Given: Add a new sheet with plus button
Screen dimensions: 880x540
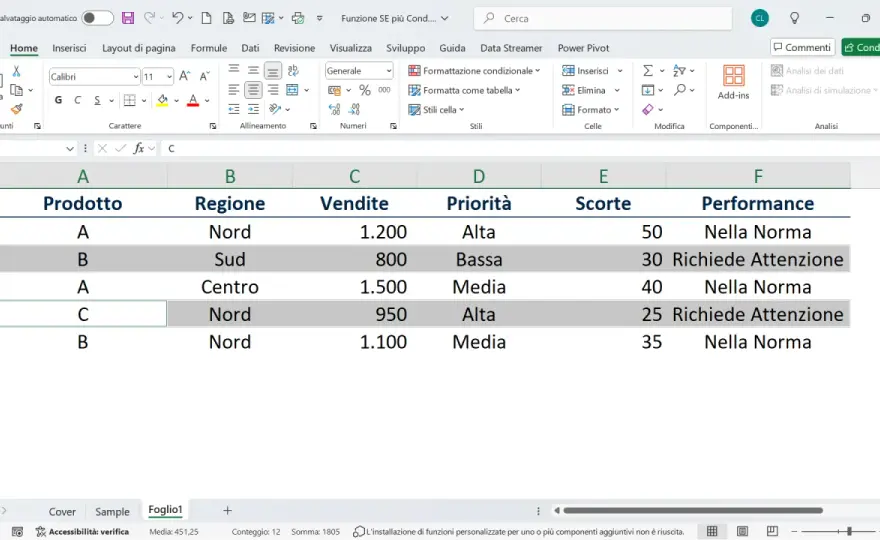Looking at the screenshot, I should point(227,510).
